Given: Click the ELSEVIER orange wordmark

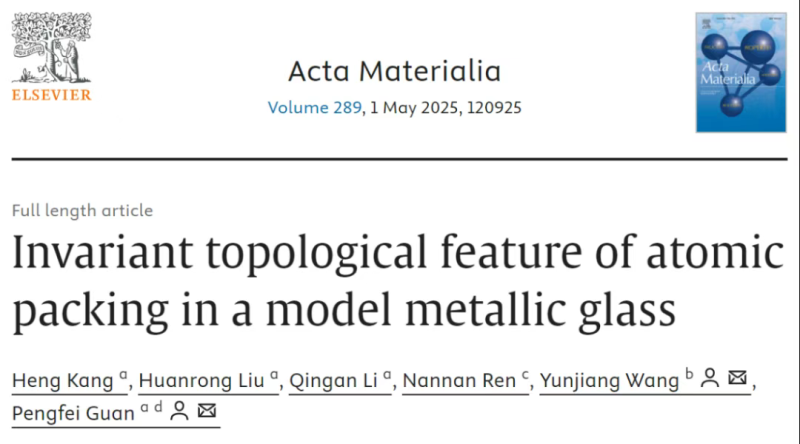Looking at the screenshot, I should (52, 95).
